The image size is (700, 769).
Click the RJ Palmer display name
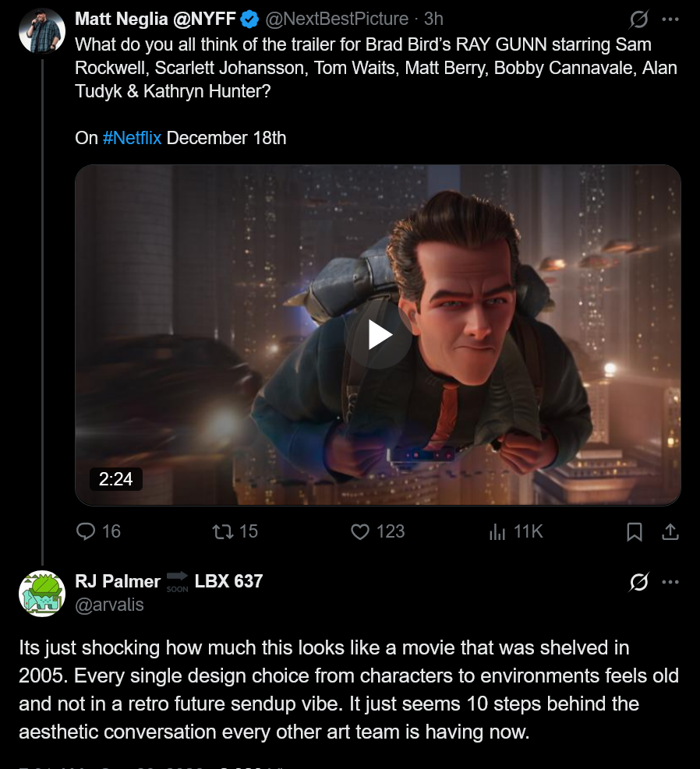(118, 581)
